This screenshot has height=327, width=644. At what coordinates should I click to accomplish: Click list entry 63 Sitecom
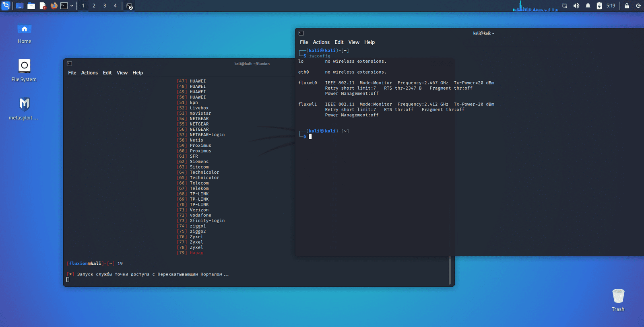pyautogui.click(x=193, y=167)
